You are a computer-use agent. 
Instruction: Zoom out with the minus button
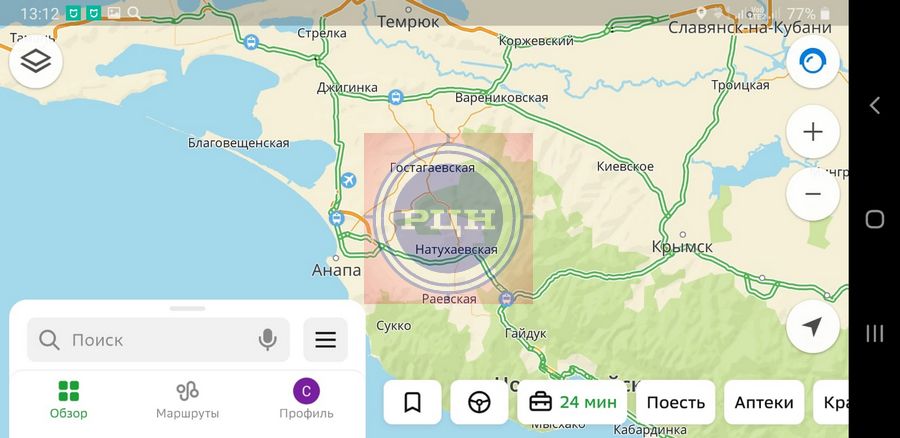(813, 194)
